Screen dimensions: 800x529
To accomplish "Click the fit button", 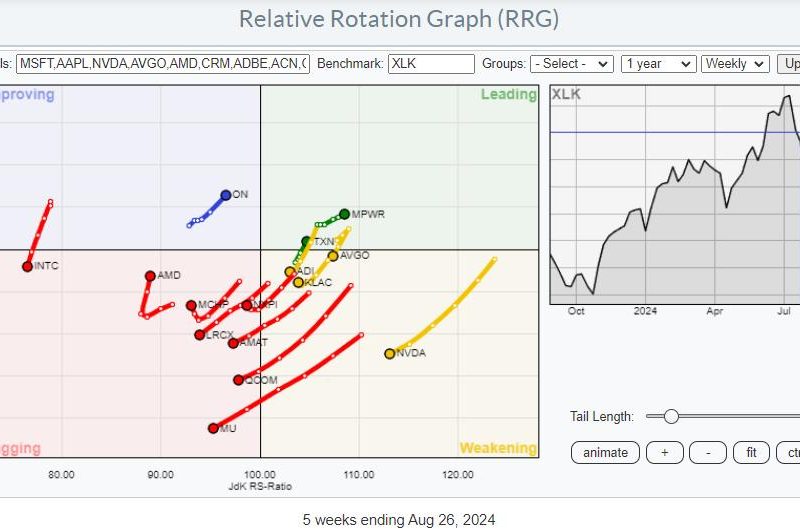I will (751, 452).
